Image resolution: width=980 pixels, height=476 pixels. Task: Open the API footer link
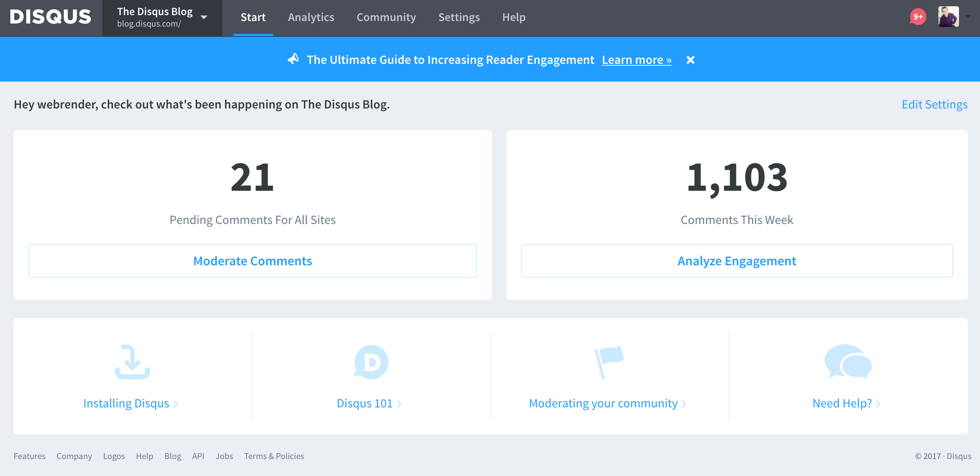click(x=198, y=456)
